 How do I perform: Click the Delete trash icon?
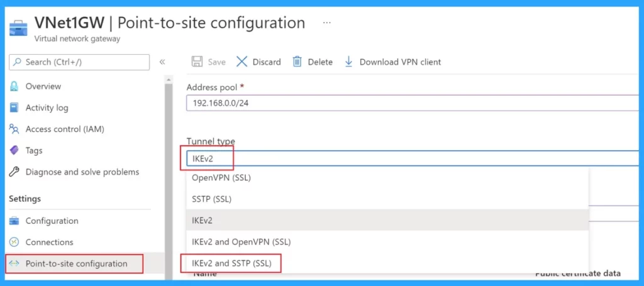tap(297, 62)
